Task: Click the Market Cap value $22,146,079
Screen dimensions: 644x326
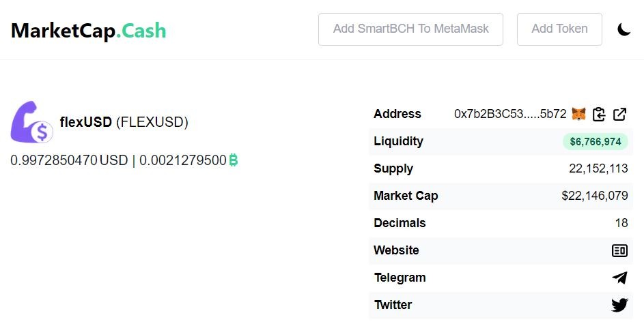Action: (x=594, y=196)
